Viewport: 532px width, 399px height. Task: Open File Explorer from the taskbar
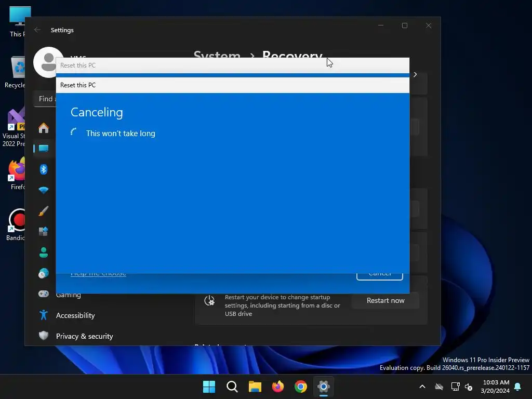pyautogui.click(x=255, y=387)
